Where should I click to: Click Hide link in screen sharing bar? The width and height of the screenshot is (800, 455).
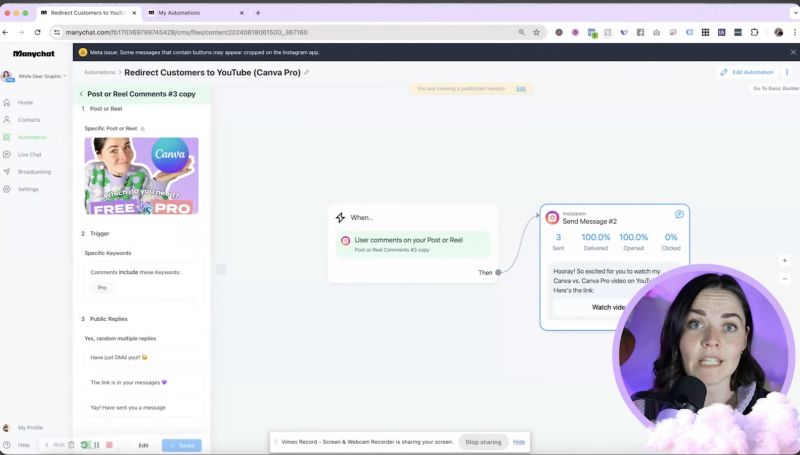click(519, 442)
